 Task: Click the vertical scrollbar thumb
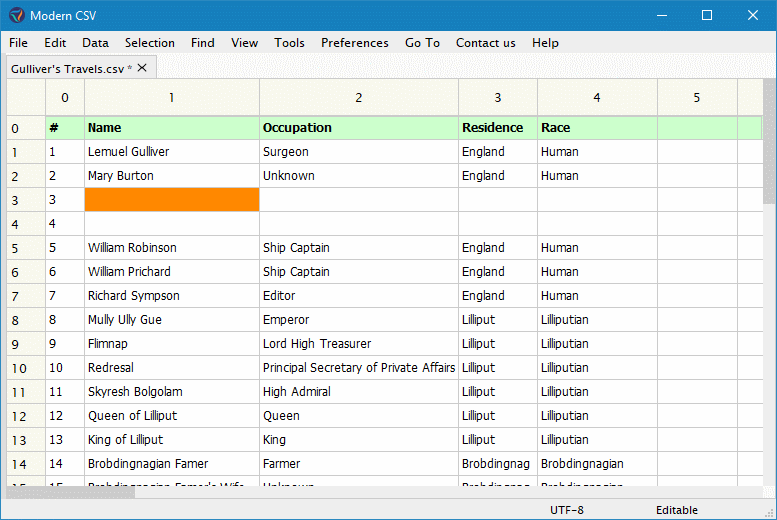pos(769,141)
